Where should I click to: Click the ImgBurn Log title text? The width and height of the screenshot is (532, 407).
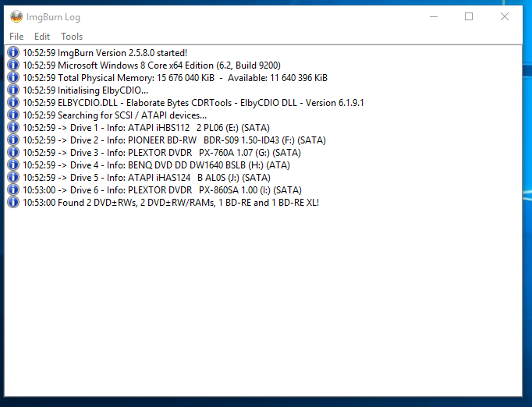pyautogui.click(x=53, y=17)
